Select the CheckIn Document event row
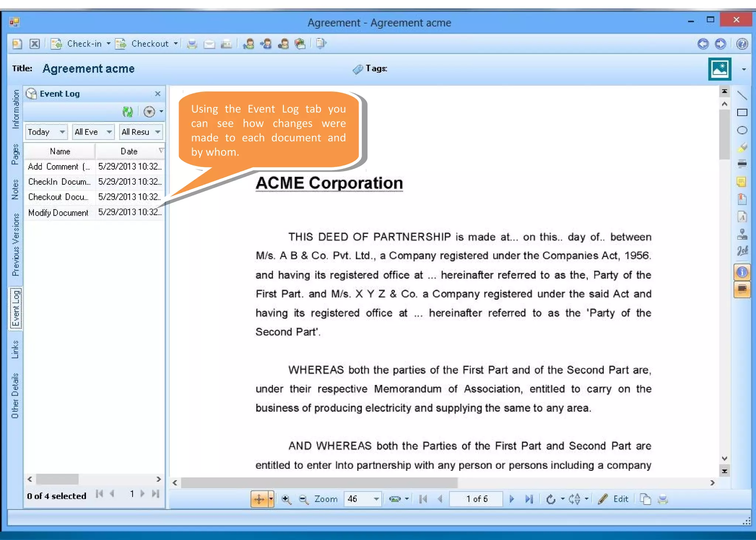Screen dimensions: 756x540 (x=94, y=182)
